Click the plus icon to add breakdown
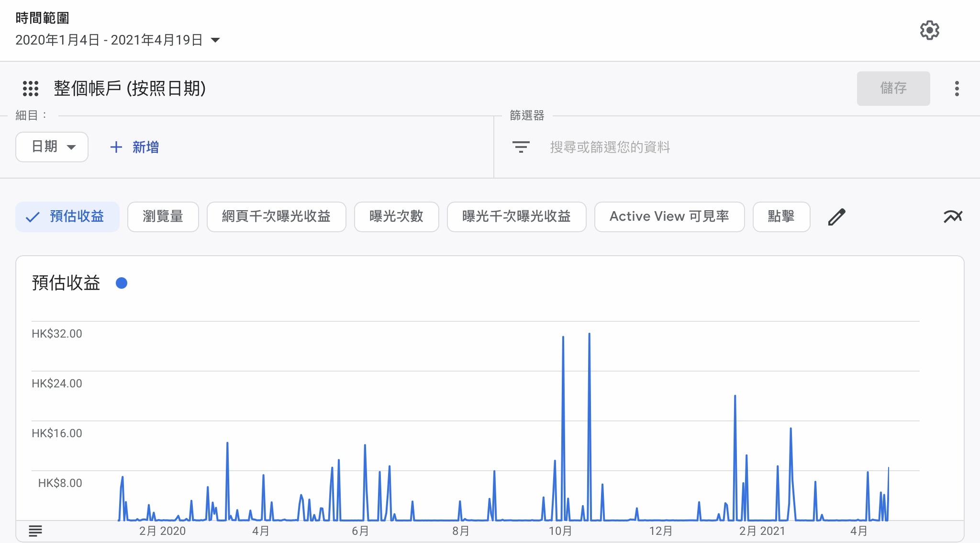The image size is (980, 543). click(116, 147)
